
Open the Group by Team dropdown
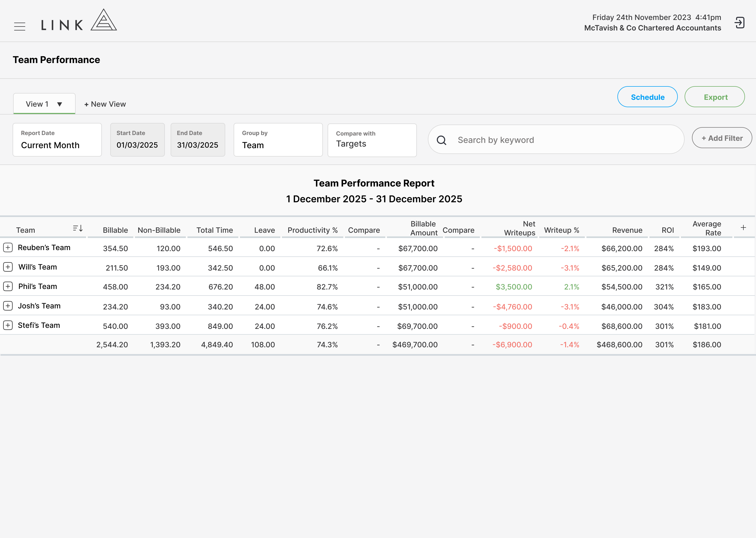coord(278,140)
